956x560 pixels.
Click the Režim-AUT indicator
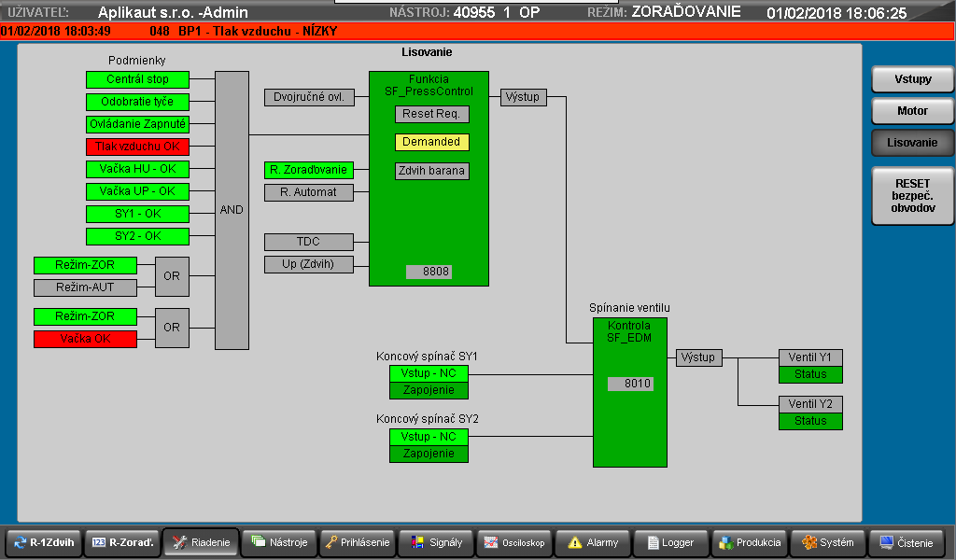pyautogui.click(x=85, y=287)
